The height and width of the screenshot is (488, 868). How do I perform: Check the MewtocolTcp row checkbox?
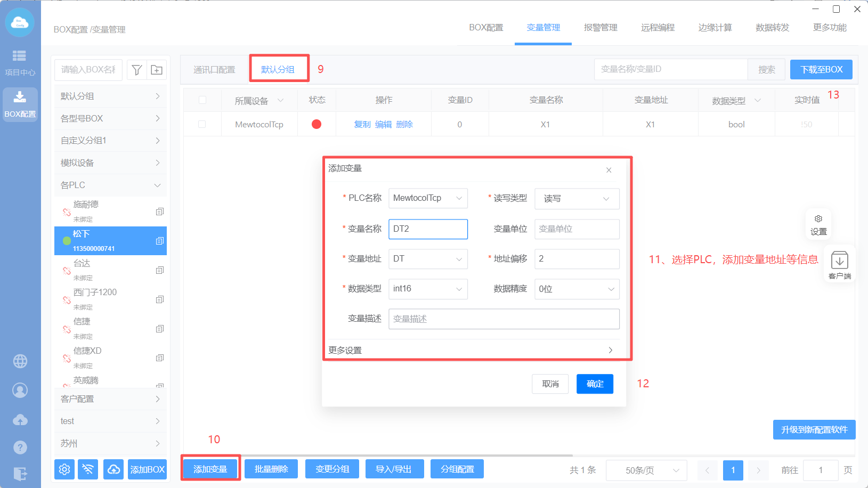[202, 124]
